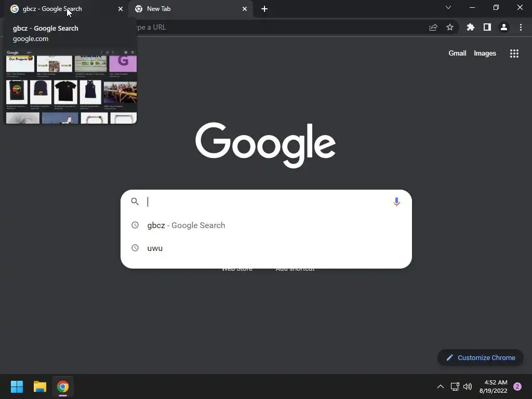Image resolution: width=532 pixels, height=399 pixels.
Task: Click the Google logo
Action: (x=265, y=145)
